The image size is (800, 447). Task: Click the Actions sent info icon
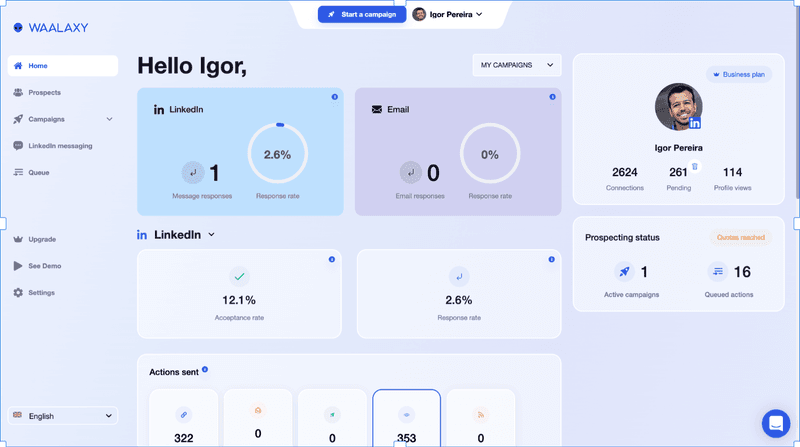click(205, 369)
